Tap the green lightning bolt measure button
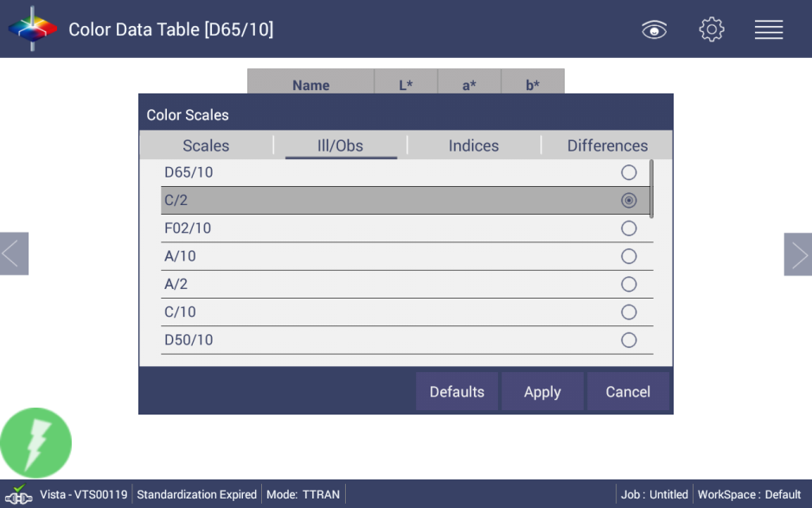This screenshot has height=508, width=812. (x=36, y=443)
